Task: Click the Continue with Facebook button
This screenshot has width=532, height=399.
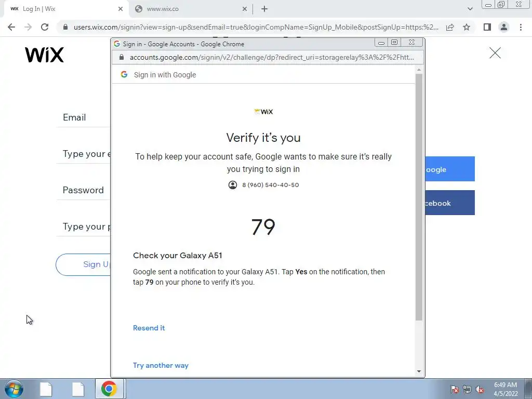Action: 450,203
